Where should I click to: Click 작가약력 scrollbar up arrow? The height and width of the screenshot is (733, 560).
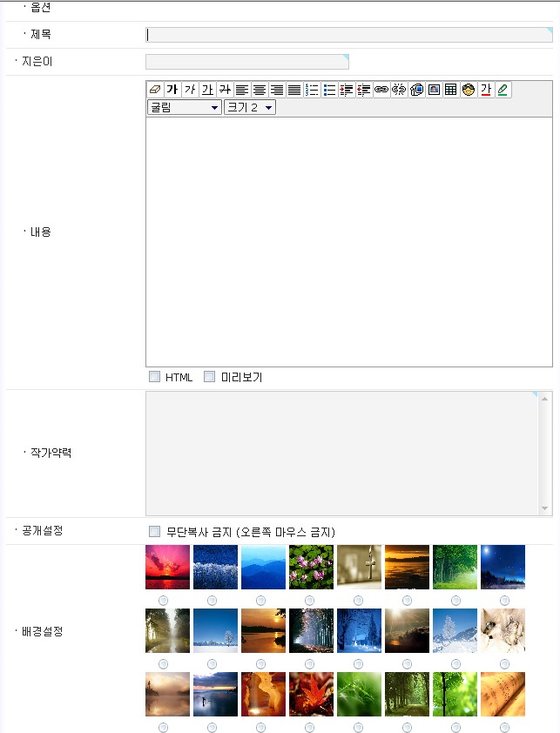pos(544,399)
